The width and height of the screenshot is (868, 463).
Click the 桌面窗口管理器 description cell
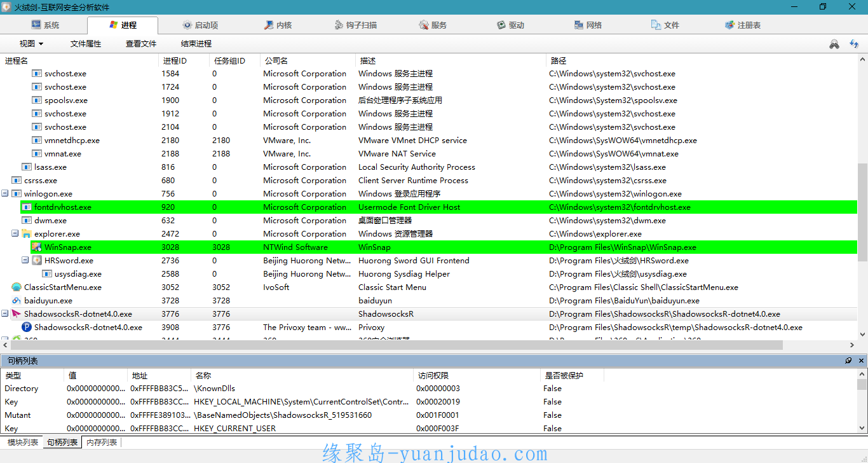tap(385, 220)
